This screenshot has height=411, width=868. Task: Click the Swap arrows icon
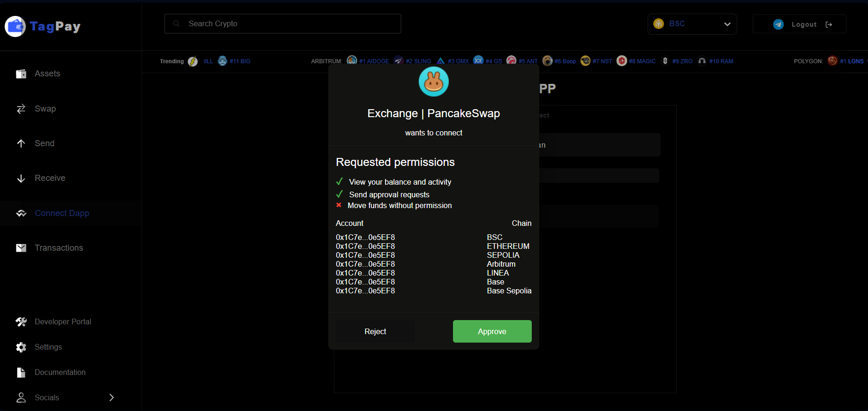coord(21,109)
